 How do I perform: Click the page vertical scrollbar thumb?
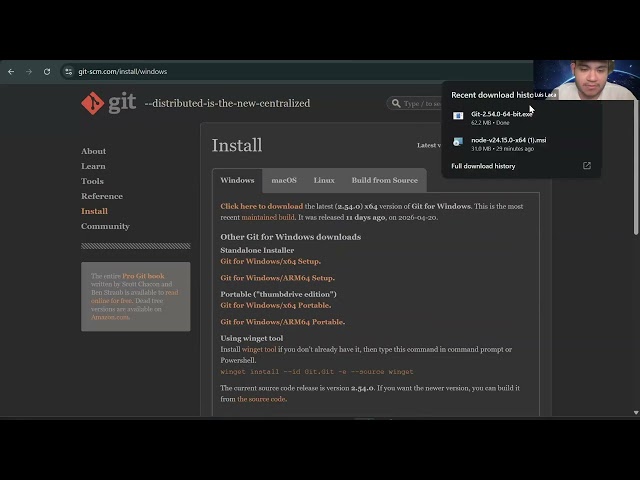pyautogui.click(x=636, y=167)
